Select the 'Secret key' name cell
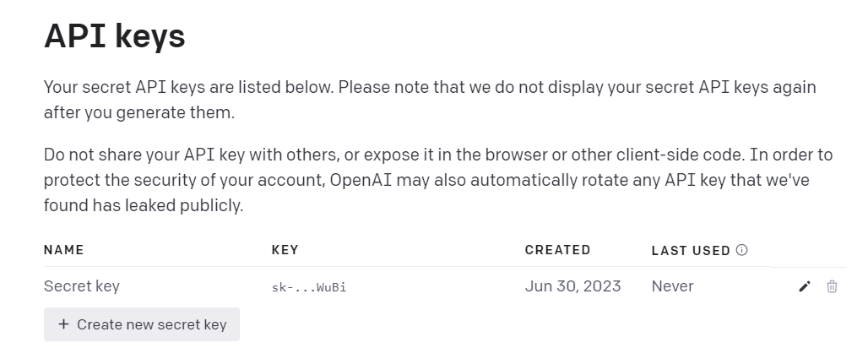 point(82,286)
